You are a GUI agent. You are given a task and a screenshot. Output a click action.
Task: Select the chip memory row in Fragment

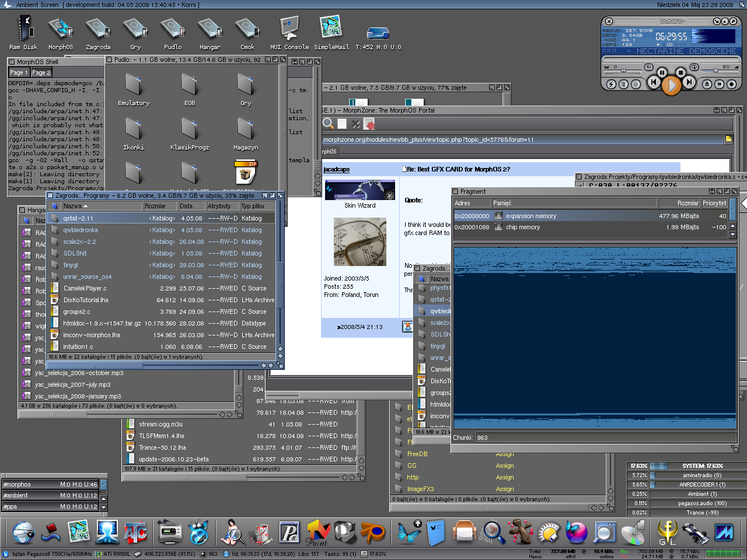point(591,227)
